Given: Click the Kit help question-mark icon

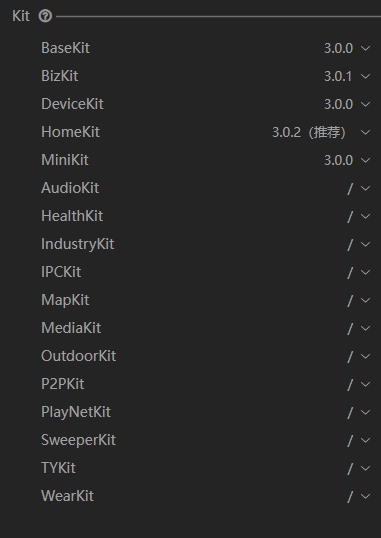Looking at the screenshot, I should pos(45,16).
